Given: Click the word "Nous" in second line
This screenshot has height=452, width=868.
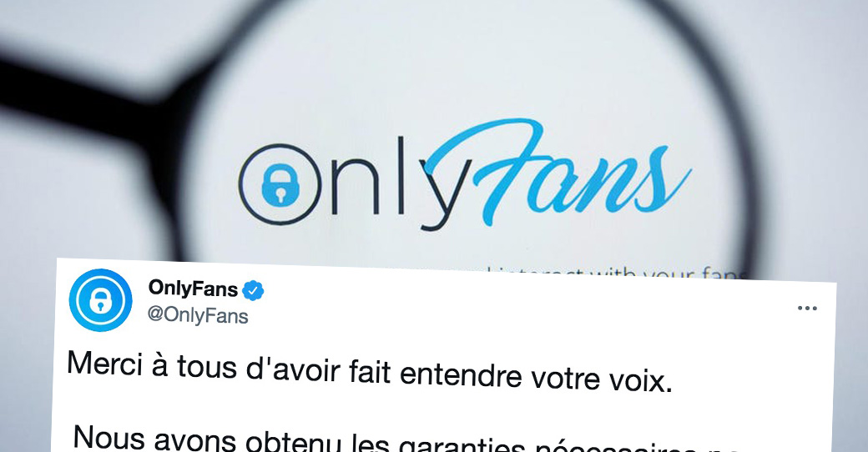Looking at the screenshot, I should click(x=108, y=437).
